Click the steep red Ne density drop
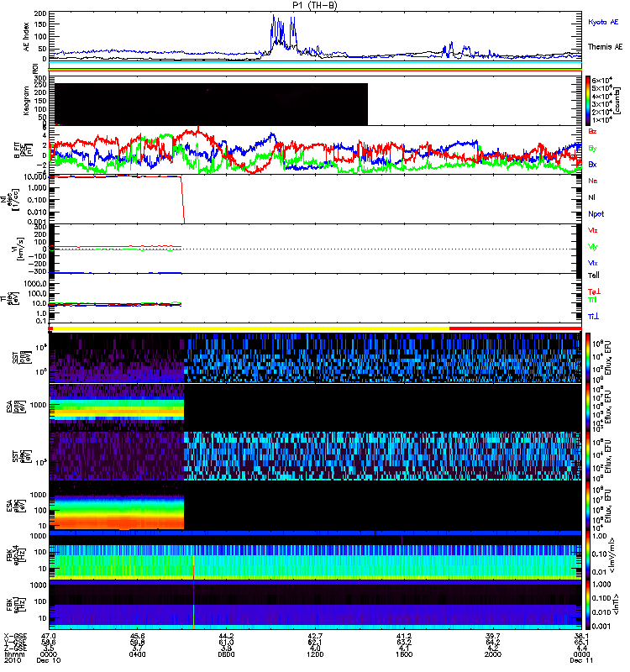This screenshot has height=672, width=630. point(183,199)
